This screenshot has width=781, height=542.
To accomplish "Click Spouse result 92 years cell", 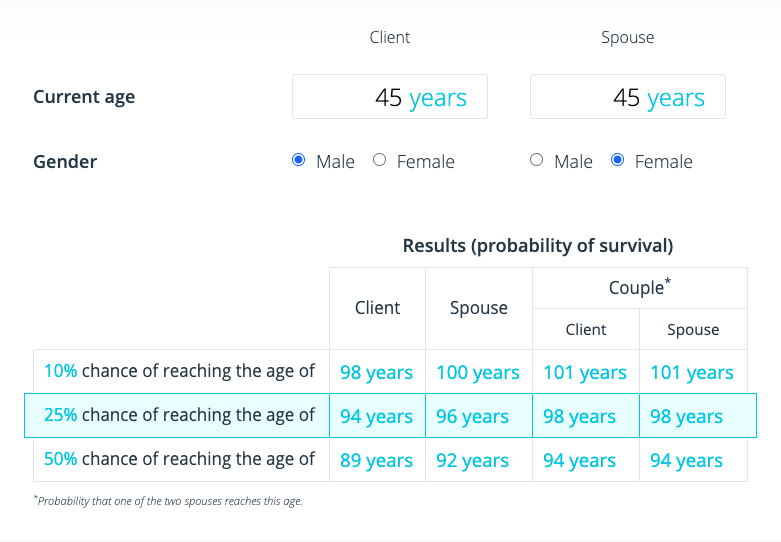I will [x=478, y=461].
